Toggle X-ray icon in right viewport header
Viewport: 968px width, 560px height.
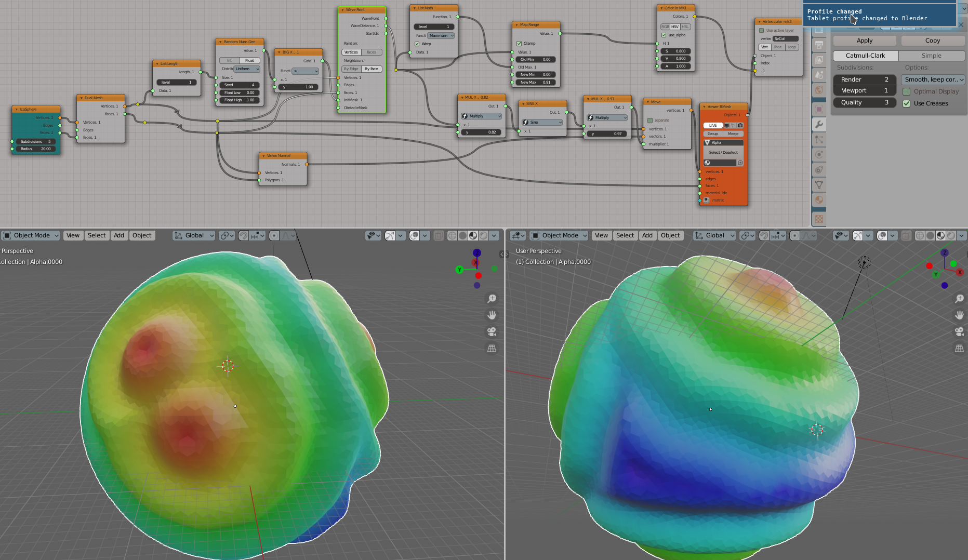coord(906,235)
